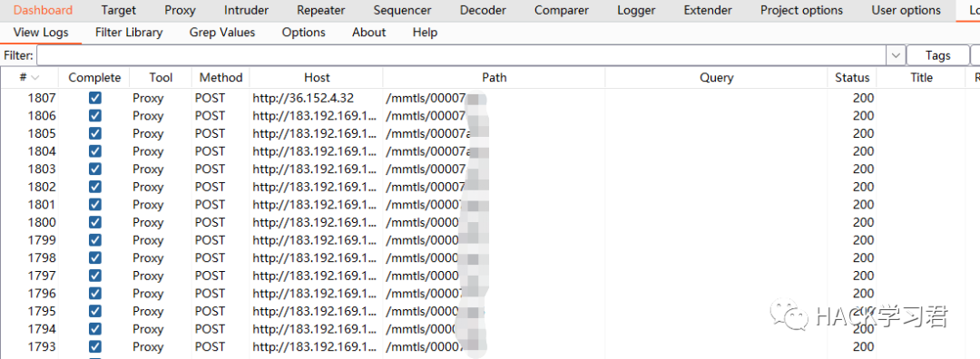This screenshot has height=359, width=980.
Task: Open the Filter Library sub-tab
Action: point(129,33)
